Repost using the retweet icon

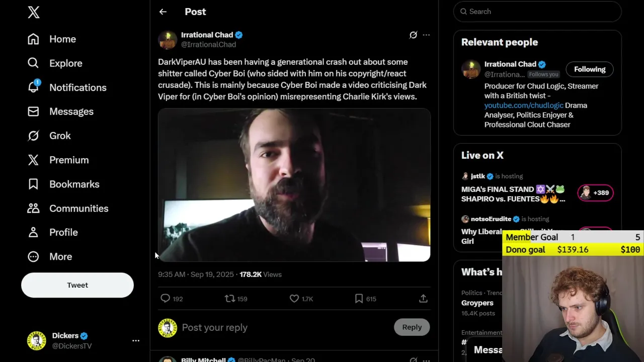tap(230, 299)
